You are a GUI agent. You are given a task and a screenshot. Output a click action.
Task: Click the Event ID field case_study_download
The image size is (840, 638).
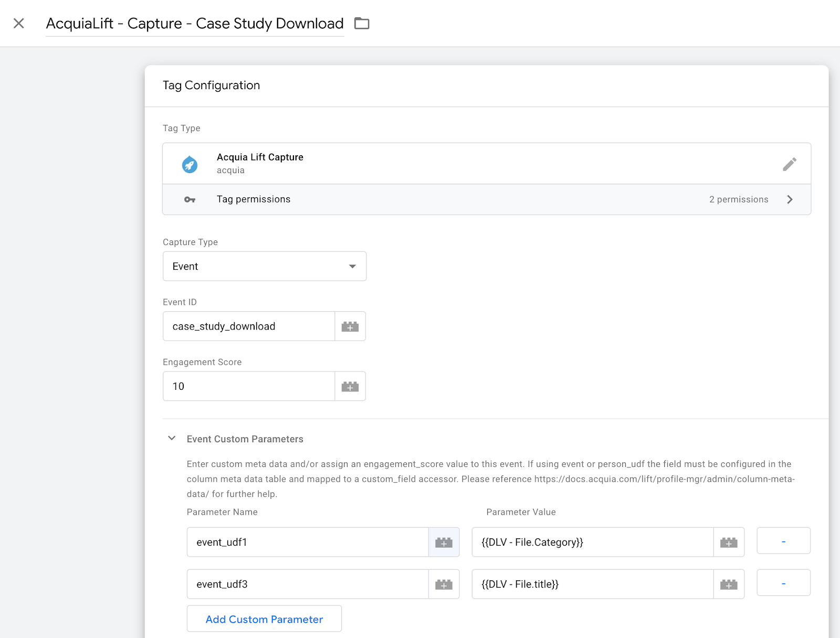[x=249, y=326]
